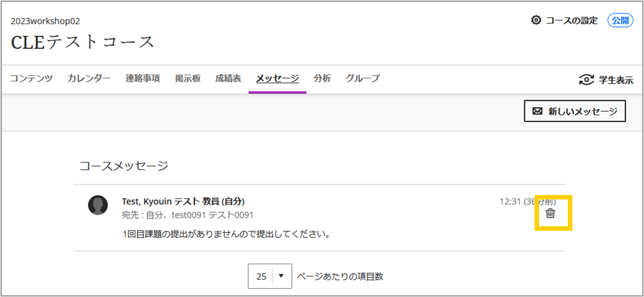The width and height of the screenshot is (644, 297).
Task: Switch to the 分析 tab
Action: pos(322,78)
